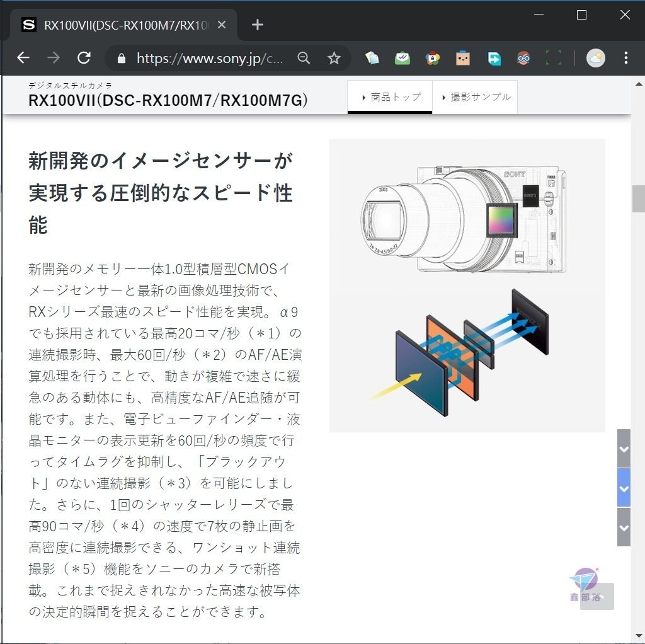
Task: Click the vertical scrollbar thumb
Action: (x=639, y=198)
